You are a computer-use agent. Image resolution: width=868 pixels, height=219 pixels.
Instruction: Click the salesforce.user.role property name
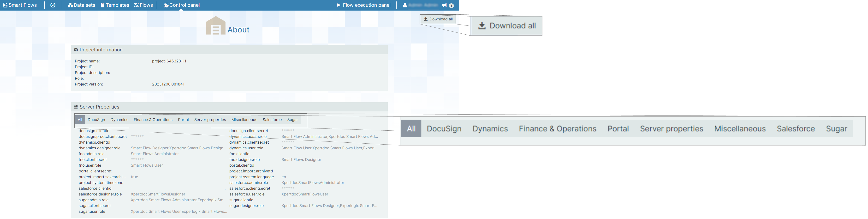point(247,194)
